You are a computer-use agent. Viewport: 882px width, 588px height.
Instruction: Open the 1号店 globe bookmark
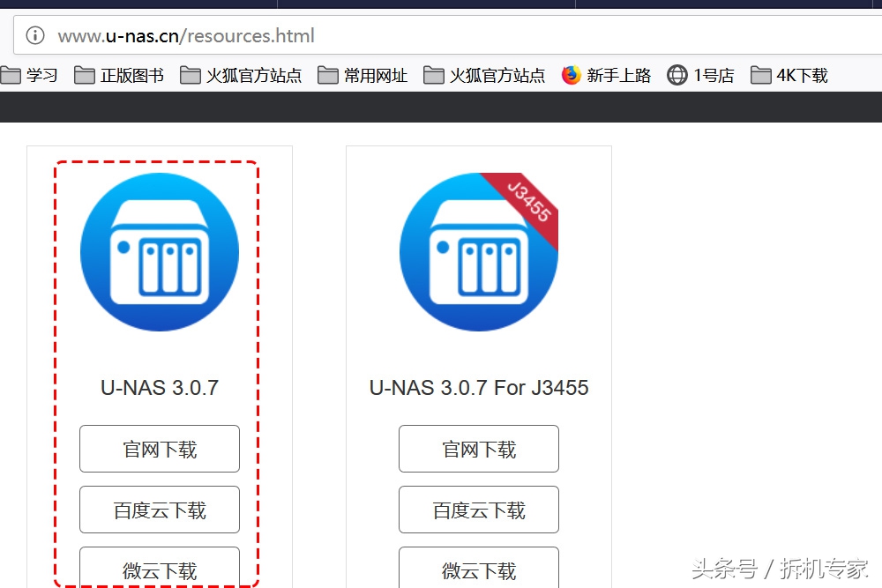click(700, 75)
